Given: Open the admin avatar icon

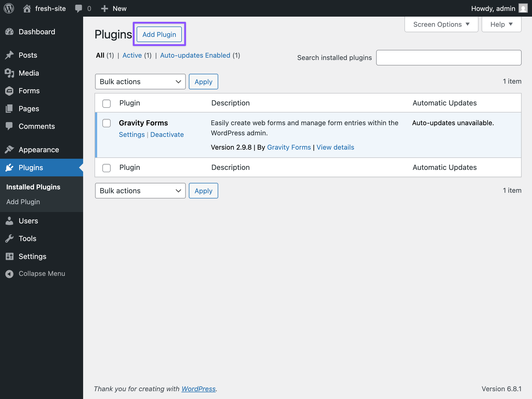Looking at the screenshot, I should (523, 8).
